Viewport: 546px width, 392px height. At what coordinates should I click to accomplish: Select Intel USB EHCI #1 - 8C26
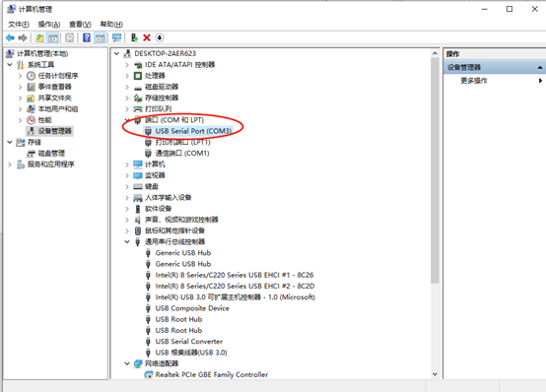point(235,275)
